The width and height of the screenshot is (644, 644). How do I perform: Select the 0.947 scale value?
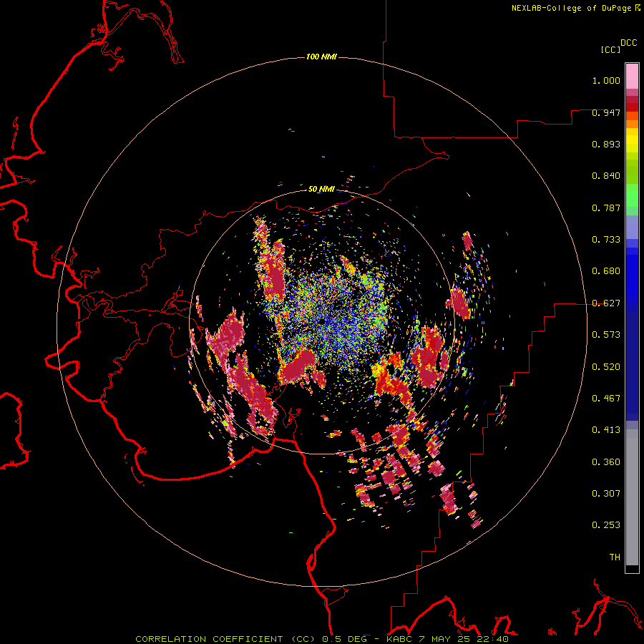[606, 112]
